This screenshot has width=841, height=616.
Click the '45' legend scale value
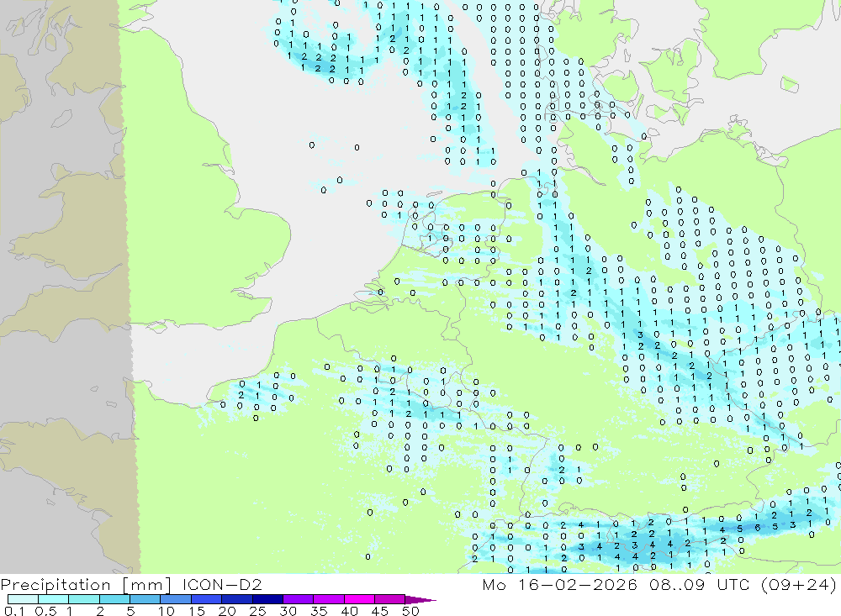380,611
